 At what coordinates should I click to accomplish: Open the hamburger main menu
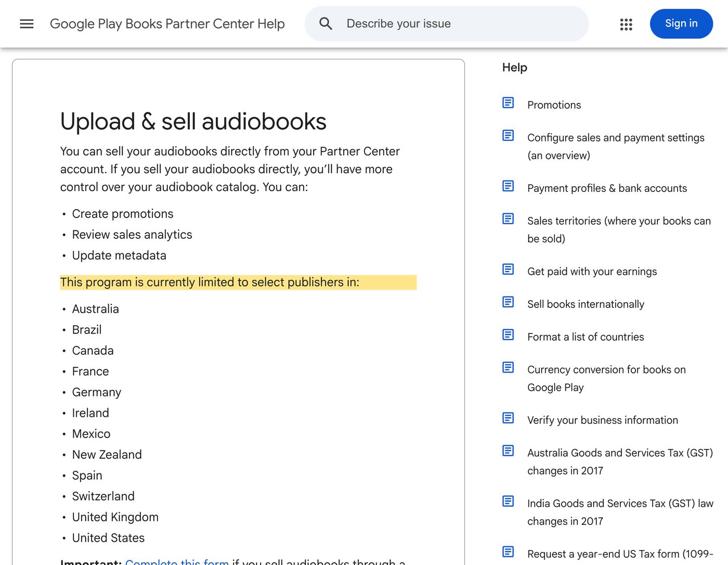tap(27, 23)
